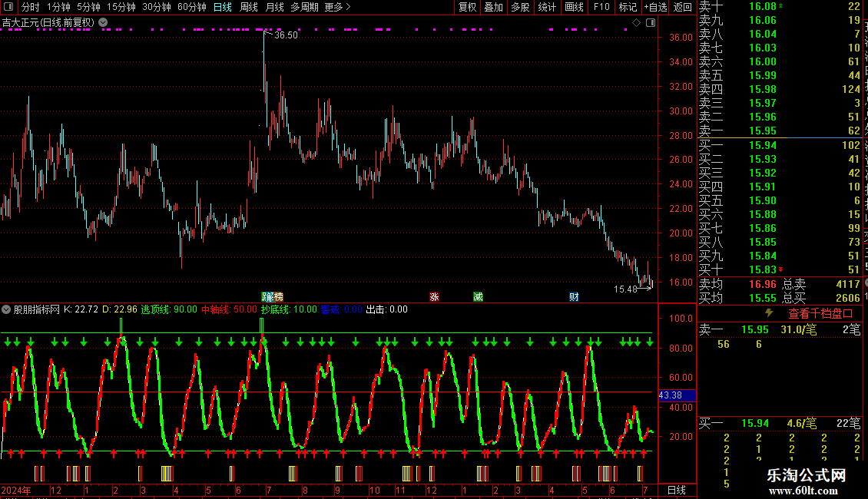
Task: Click the 减 event marker
Action: 479,297
